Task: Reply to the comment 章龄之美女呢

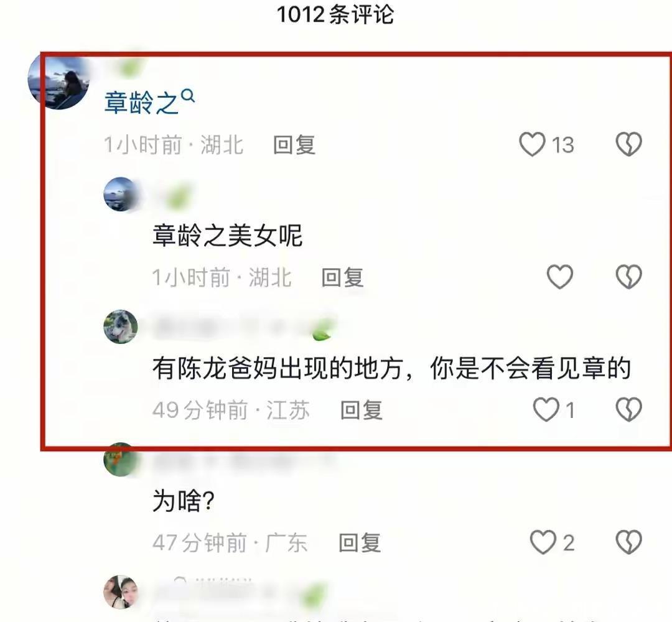Action: [x=342, y=277]
